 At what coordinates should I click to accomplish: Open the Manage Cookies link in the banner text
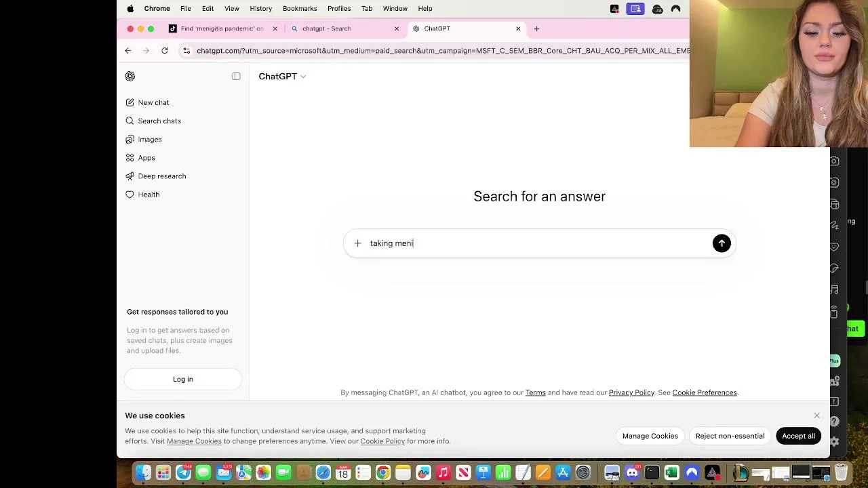pos(194,441)
